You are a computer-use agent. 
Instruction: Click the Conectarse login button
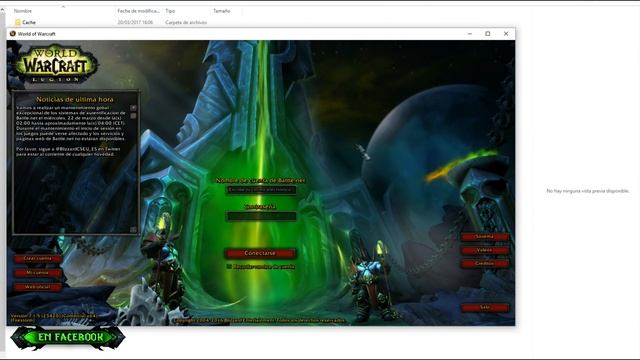coord(260,253)
